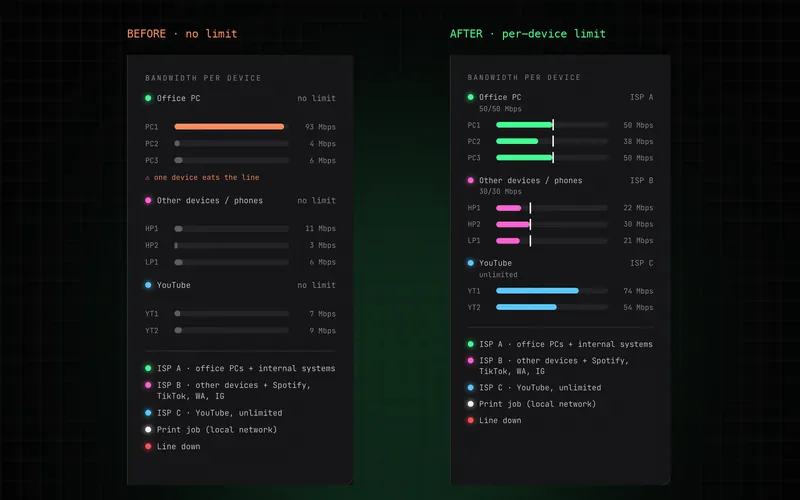Click the '7 Mbps' value in YT1 row
This screenshot has width=800, height=500.
click(x=322, y=314)
